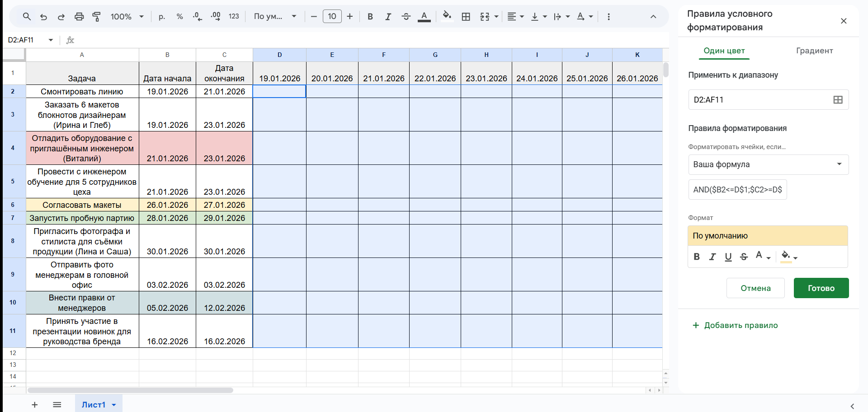868x412 pixels.
Task: Toggle underline in the rule format panel
Action: (x=728, y=257)
